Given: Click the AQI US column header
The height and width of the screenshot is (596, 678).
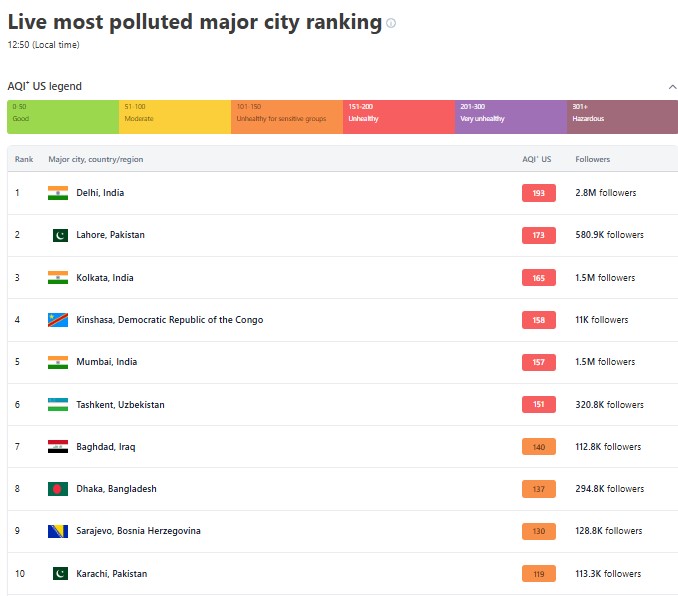Looking at the screenshot, I should click(536, 159).
